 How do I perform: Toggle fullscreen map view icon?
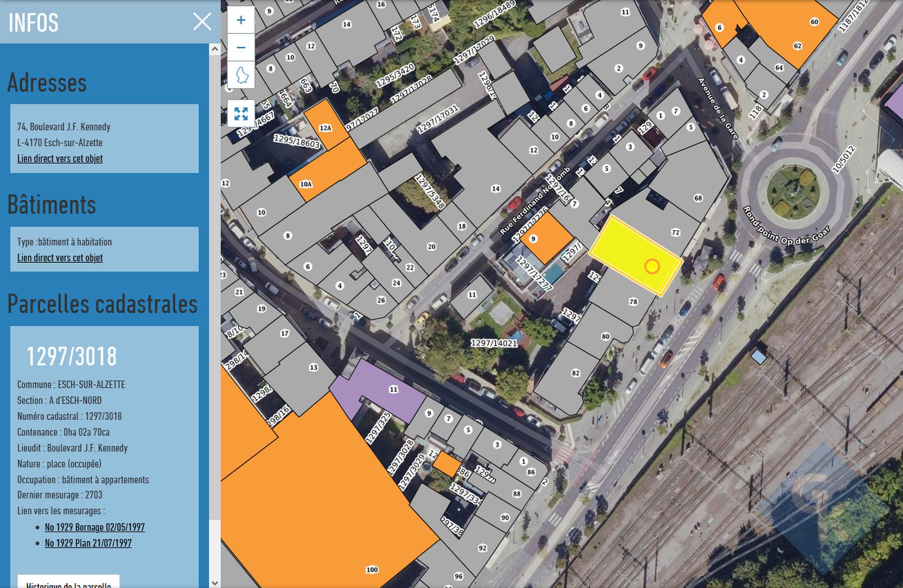tap(241, 114)
